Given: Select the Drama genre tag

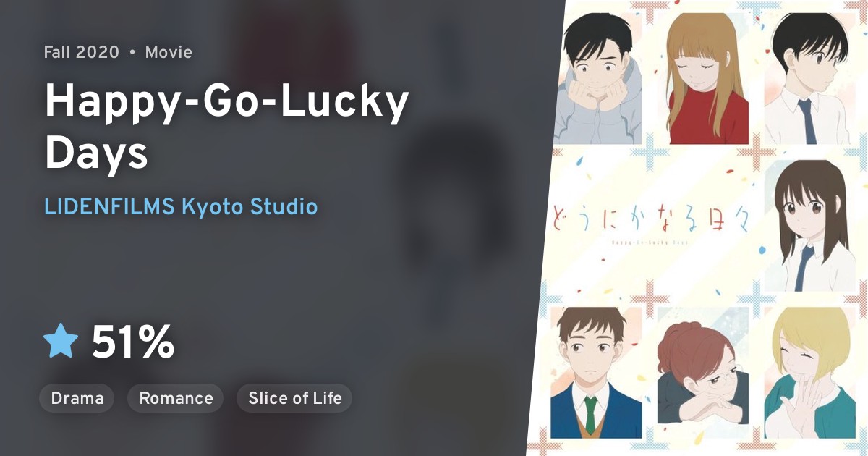Looking at the screenshot, I should (x=77, y=398).
